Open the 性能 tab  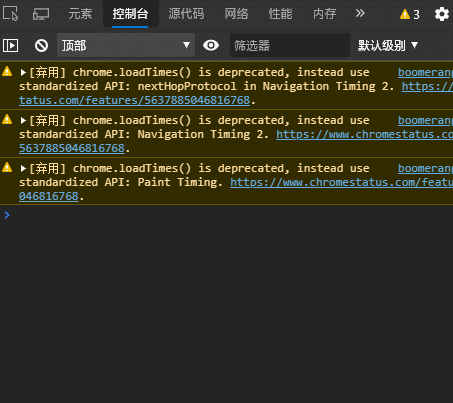pyautogui.click(x=280, y=14)
